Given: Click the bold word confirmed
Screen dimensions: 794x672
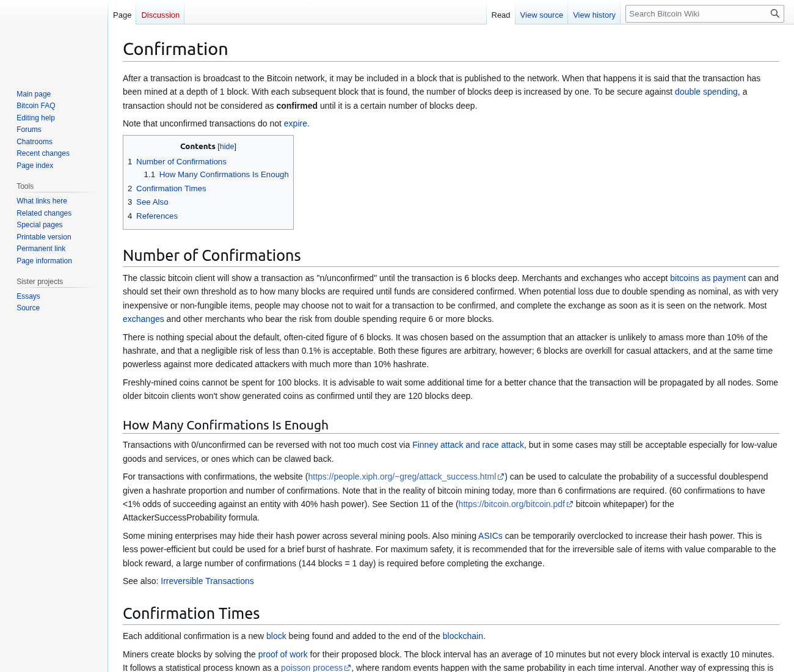Looking at the screenshot, I should 297,106.
